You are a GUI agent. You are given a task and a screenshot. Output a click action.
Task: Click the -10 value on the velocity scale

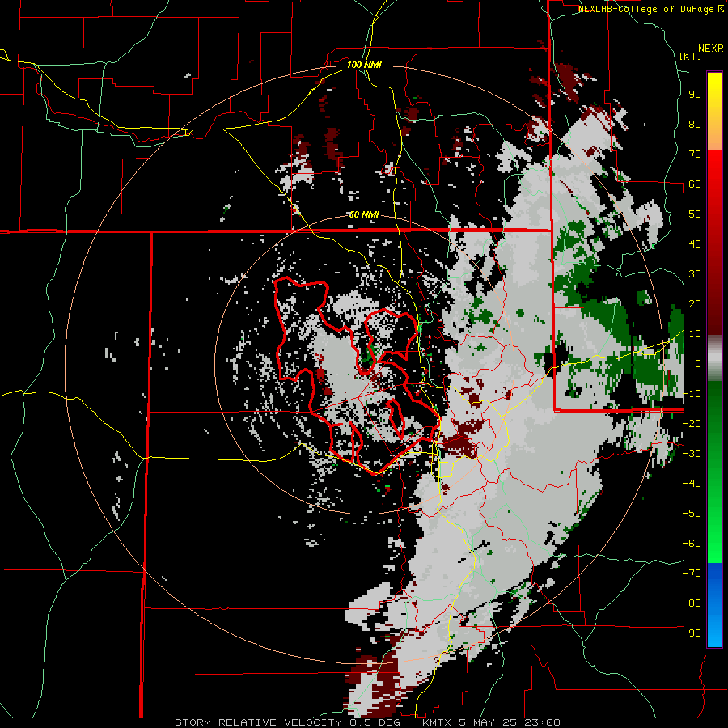(692, 394)
